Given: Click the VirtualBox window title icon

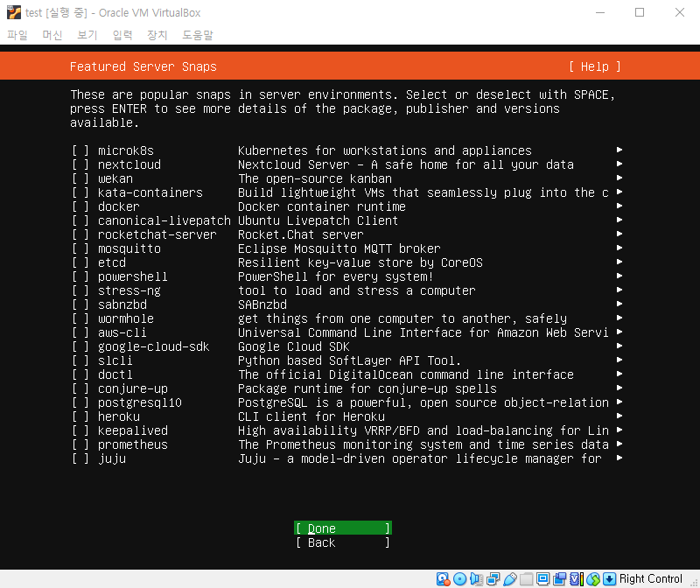Looking at the screenshot, I should coord(14,12).
